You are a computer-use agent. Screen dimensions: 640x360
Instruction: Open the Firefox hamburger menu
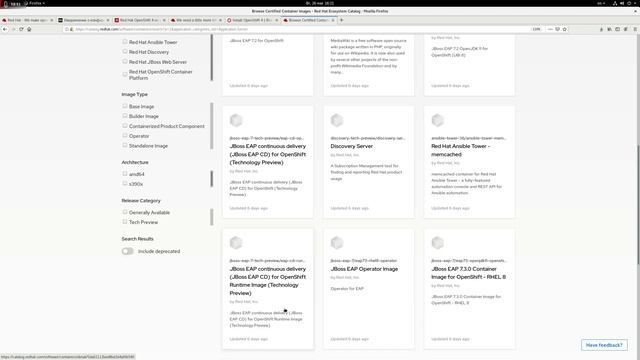tap(635, 29)
